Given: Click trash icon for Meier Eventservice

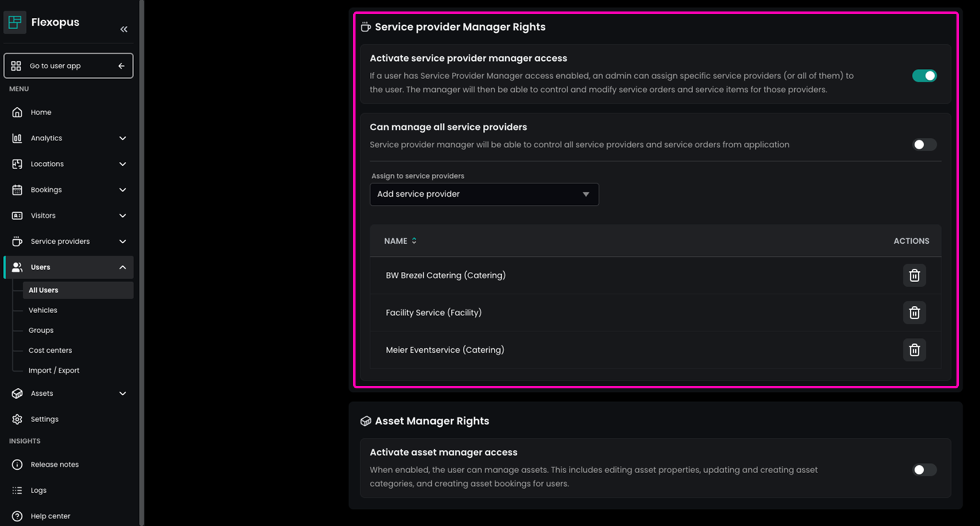Looking at the screenshot, I should [x=914, y=350].
